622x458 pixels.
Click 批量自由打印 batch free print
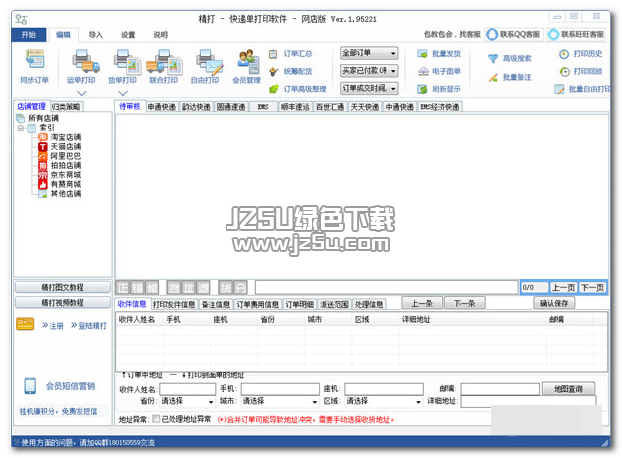[582, 89]
